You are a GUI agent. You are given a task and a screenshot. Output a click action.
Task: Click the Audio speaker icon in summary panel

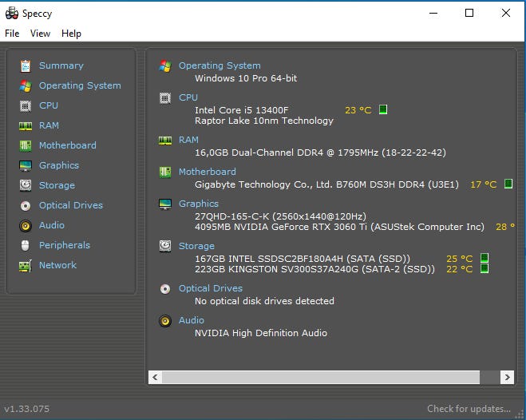coord(165,321)
